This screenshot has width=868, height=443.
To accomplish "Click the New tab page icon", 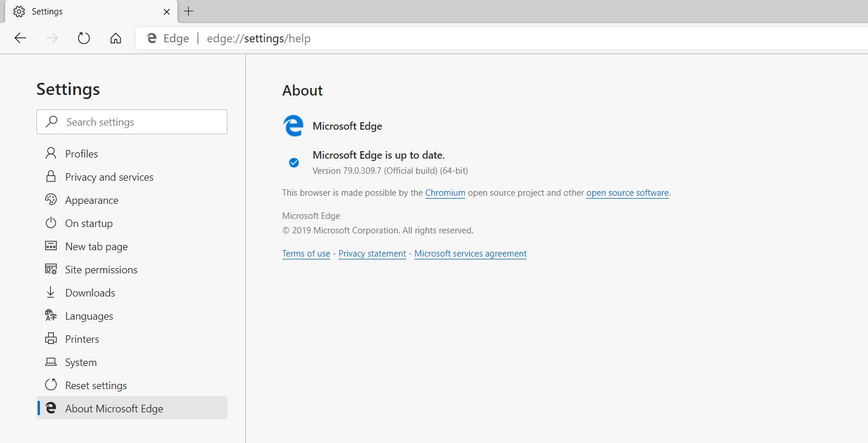I will (50, 246).
